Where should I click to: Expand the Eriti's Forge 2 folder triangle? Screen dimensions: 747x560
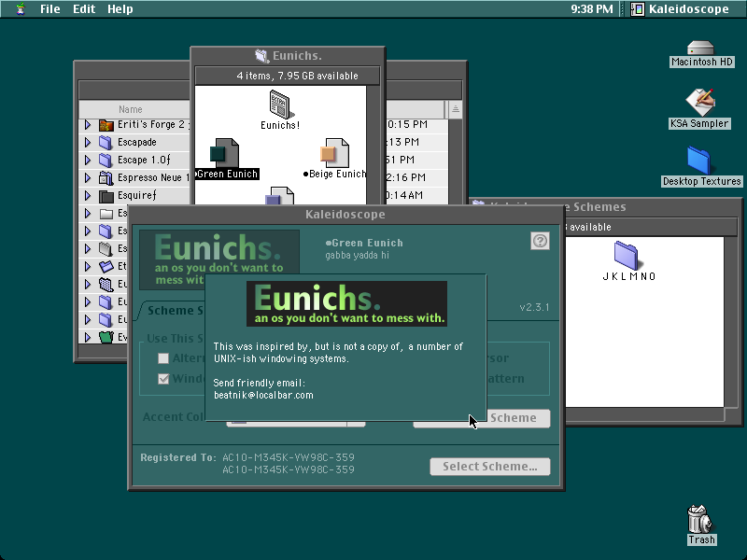pos(88,125)
